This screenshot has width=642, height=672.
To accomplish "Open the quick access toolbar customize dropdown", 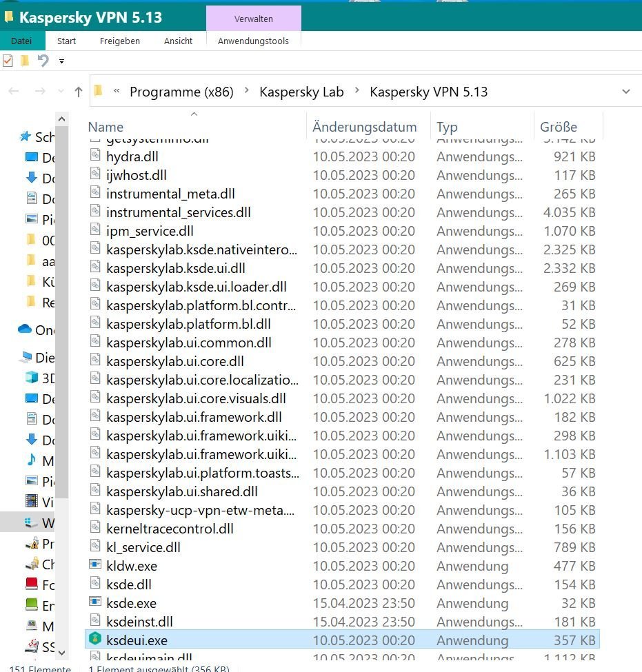I will pos(61,61).
